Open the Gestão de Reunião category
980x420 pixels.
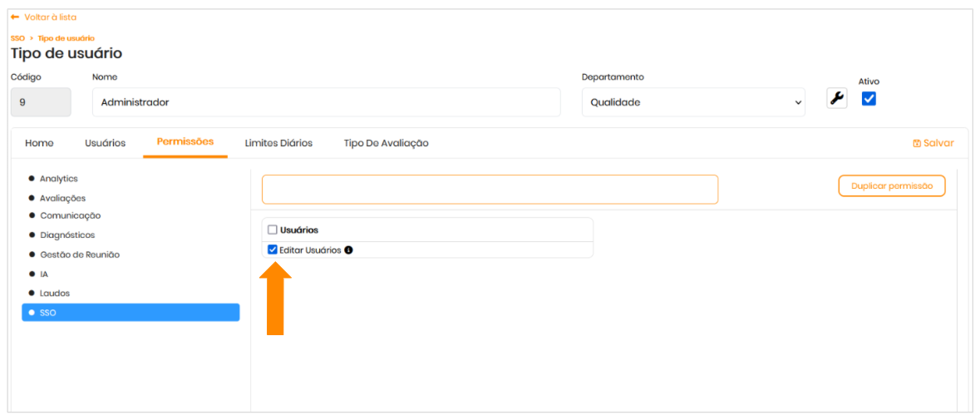[x=79, y=254]
